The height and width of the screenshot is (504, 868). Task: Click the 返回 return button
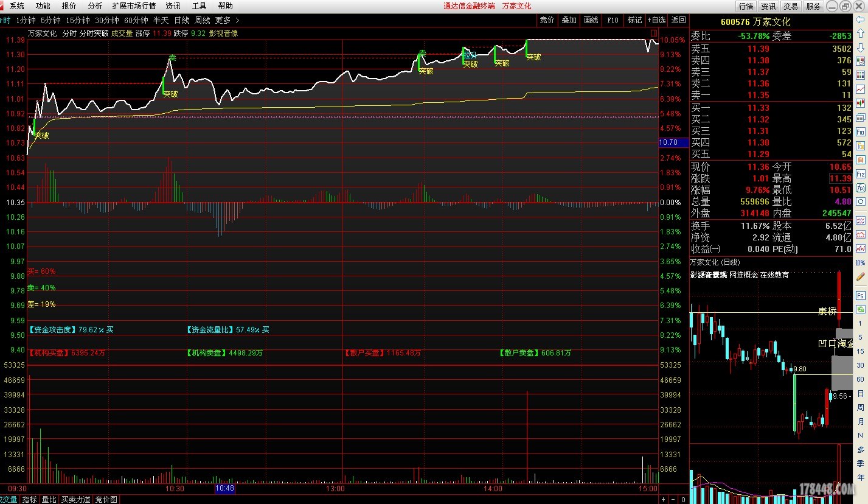(678, 20)
